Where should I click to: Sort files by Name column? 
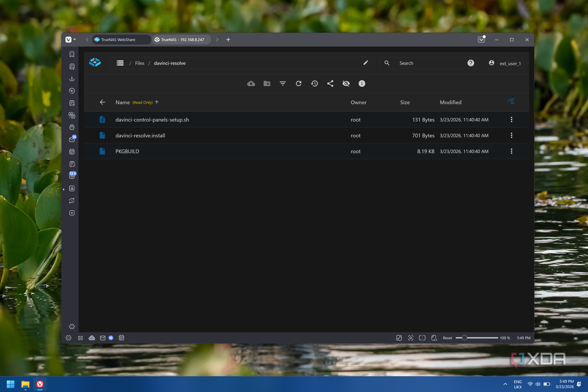[123, 102]
